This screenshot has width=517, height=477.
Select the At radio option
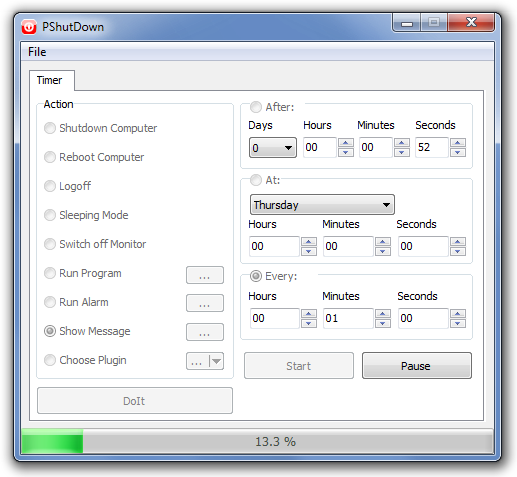pyautogui.click(x=256, y=180)
